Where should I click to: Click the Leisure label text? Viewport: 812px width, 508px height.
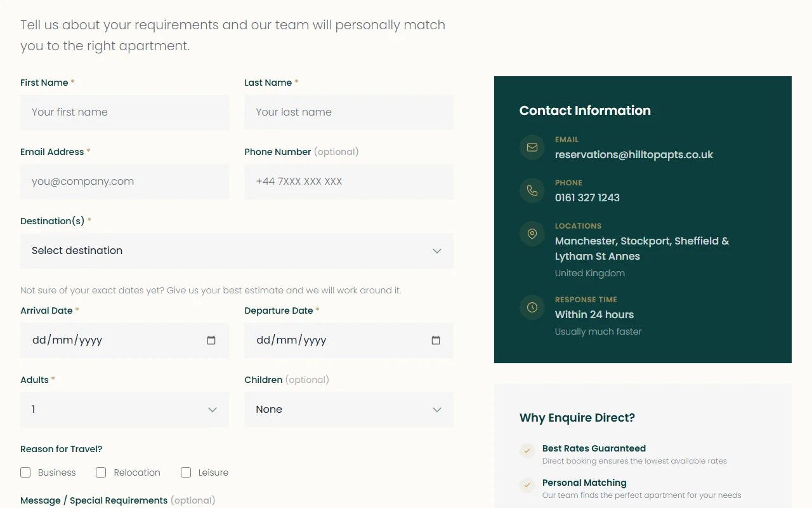(213, 472)
